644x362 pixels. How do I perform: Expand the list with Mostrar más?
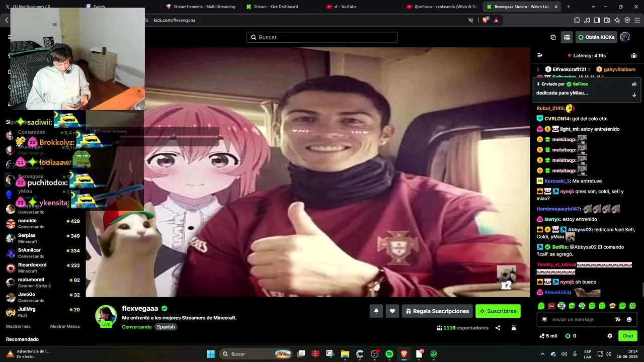[x=18, y=326]
